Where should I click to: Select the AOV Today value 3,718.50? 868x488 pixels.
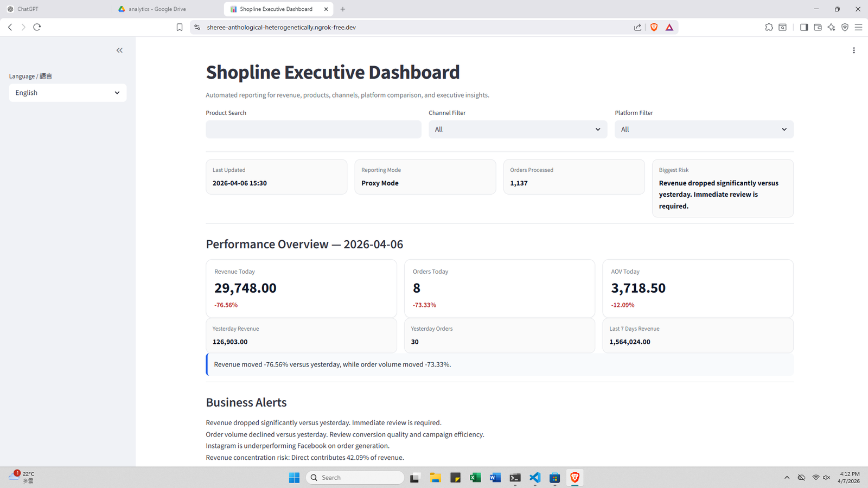638,288
